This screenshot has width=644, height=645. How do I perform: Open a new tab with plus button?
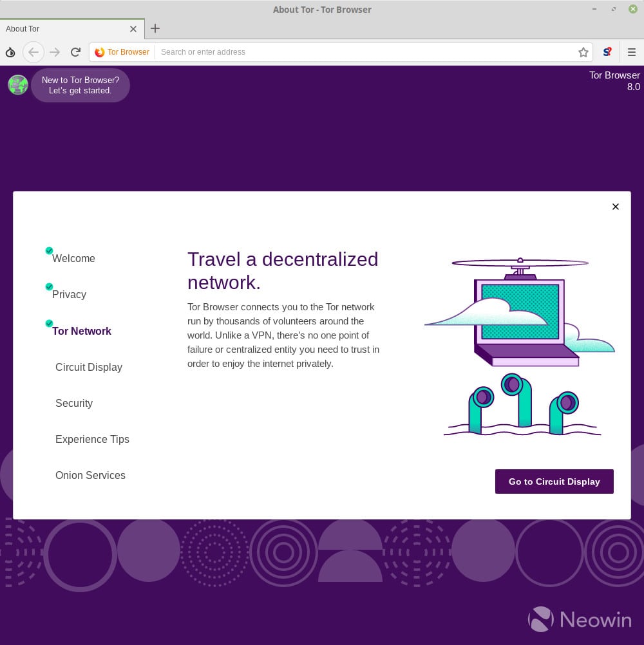click(x=155, y=28)
